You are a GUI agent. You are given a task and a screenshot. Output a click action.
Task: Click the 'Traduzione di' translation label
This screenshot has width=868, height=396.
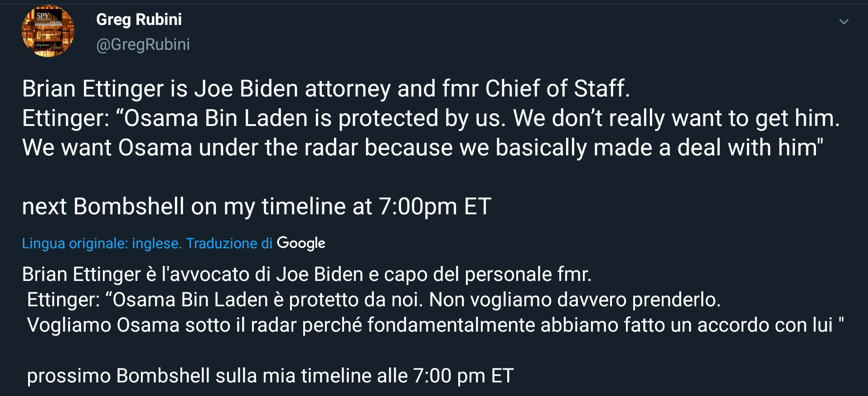[x=229, y=243]
